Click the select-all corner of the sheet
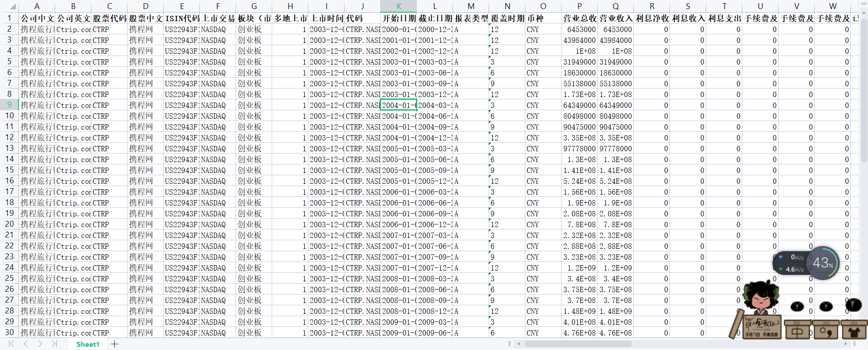The height and width of the screenshot is (350, 868). pyautogui.click(x=9, y=6)
